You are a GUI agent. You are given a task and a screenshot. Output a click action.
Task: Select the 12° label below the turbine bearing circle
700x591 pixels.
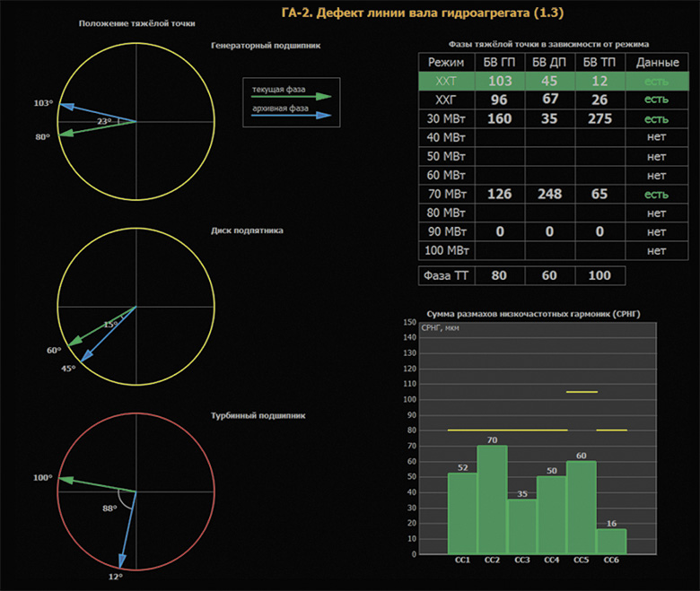pyautogui.click(x=116, y=577)
